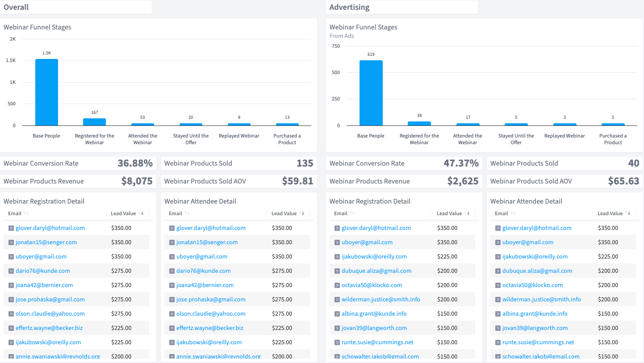Viewport: 644px width, 363px height.
Task: Open olson.claudie@yahoo.com in Overall Webinar Attendee Detail
Action: (211, 313)
